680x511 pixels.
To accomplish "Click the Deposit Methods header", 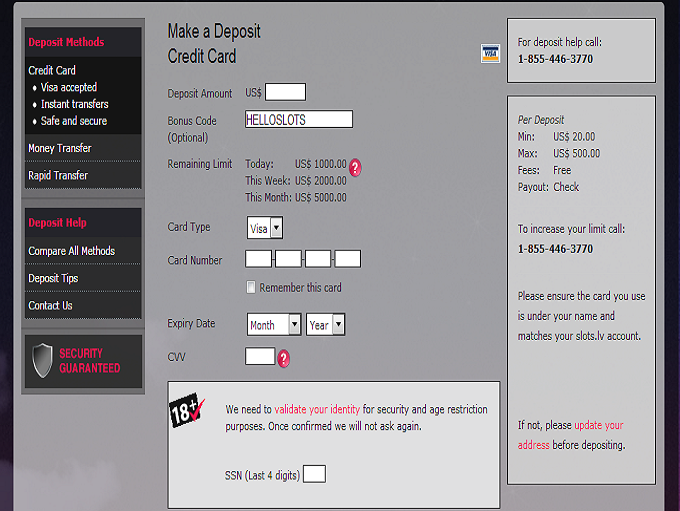I will [x=66, y=42].
